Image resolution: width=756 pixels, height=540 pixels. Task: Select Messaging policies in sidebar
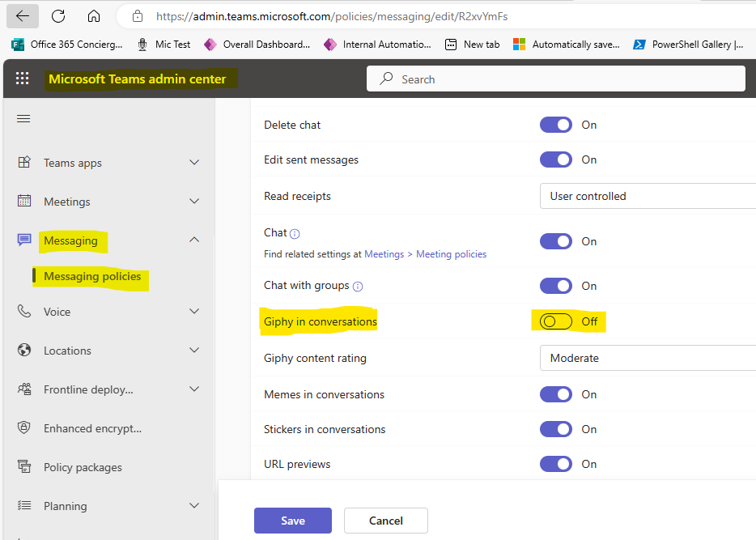pos(92,276)
